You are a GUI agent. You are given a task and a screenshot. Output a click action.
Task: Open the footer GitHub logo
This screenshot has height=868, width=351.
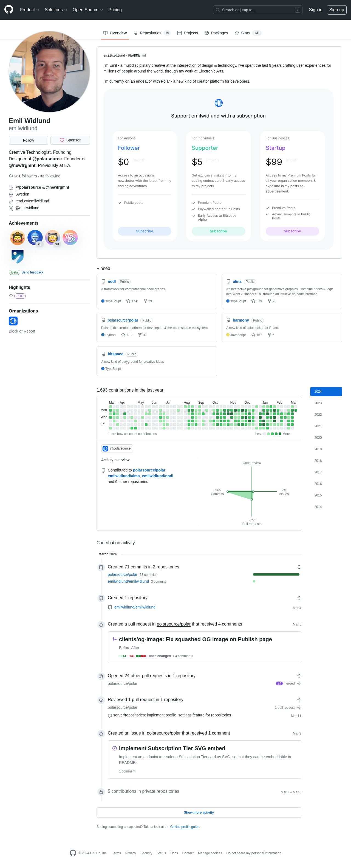(x=73, y=853)
